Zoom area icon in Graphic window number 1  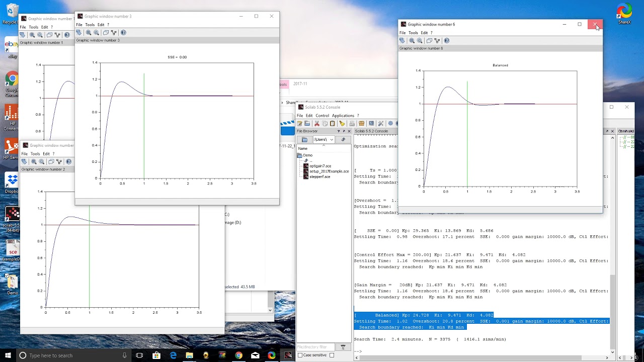tap(32, 35)
